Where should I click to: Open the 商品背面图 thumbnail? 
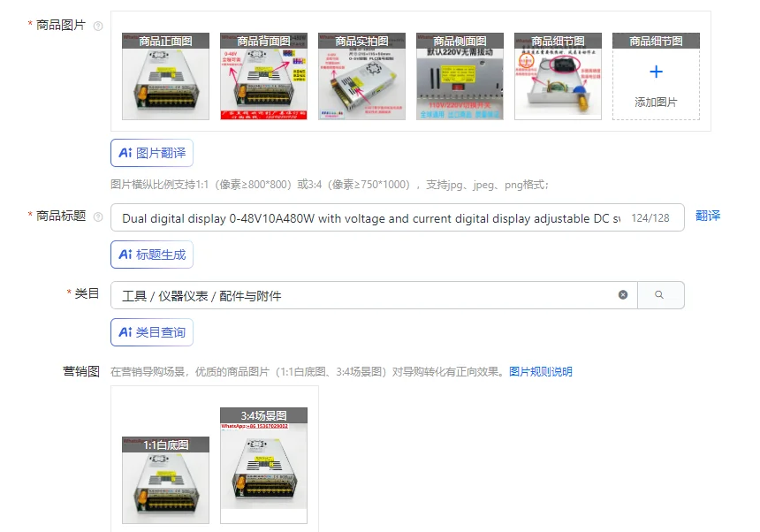click(263, 76)
